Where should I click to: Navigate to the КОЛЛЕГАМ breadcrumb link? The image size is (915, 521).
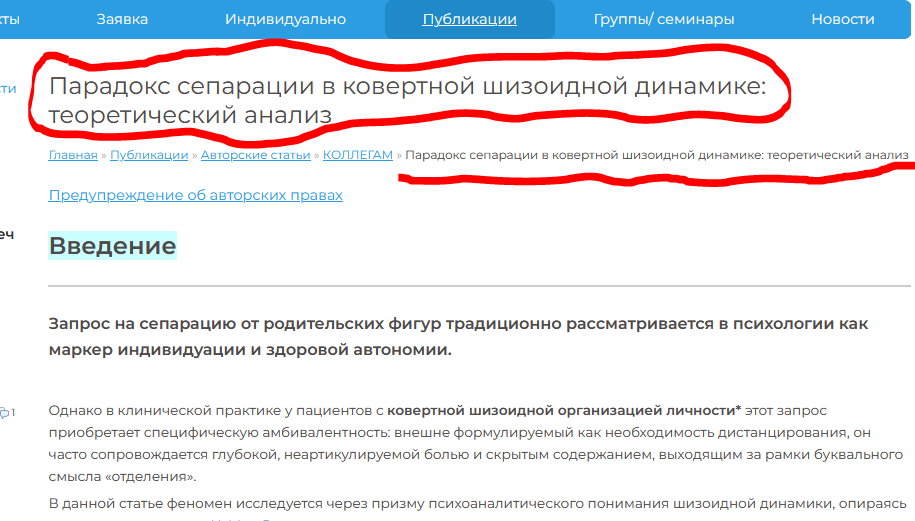(x=357, y=155)
